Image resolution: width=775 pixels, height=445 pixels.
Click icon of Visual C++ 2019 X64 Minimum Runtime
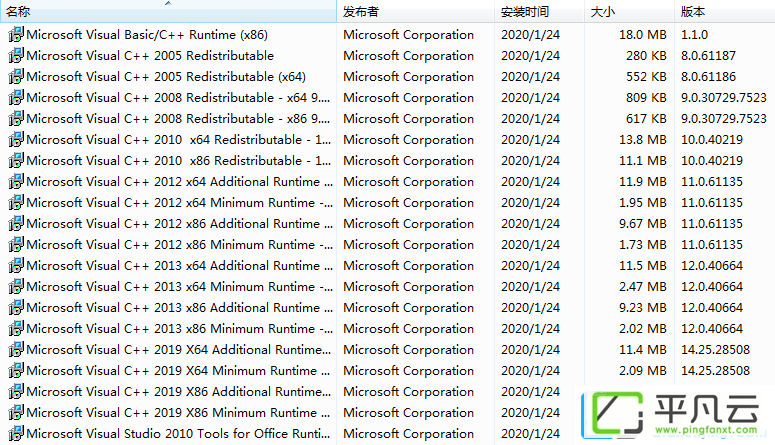pyautogui.click(x=16, y=371)
